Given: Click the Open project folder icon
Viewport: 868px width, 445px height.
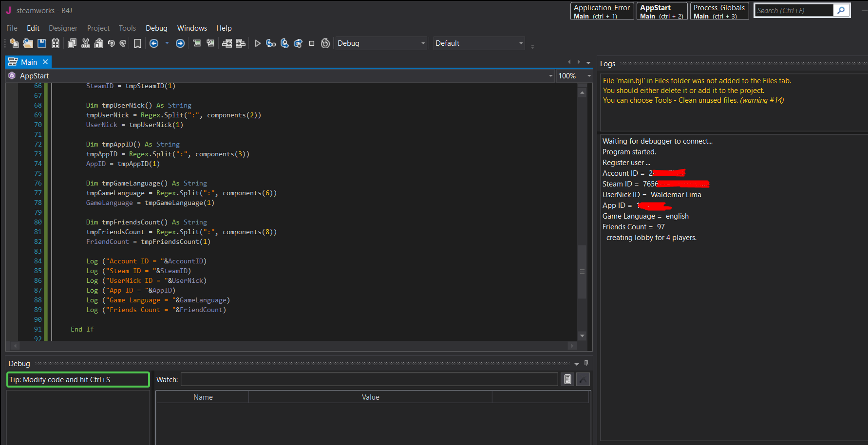Looking at the screenshot, I should coord(28,43).
